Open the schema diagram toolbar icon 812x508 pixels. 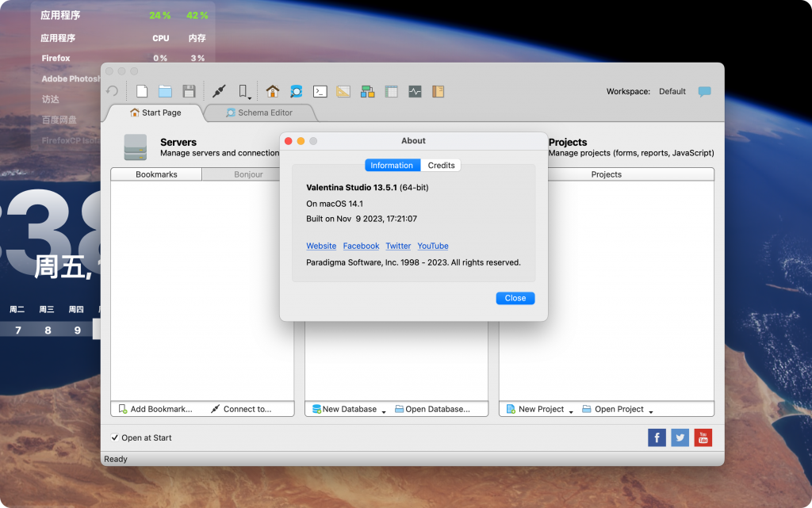[x=366, y=90]
